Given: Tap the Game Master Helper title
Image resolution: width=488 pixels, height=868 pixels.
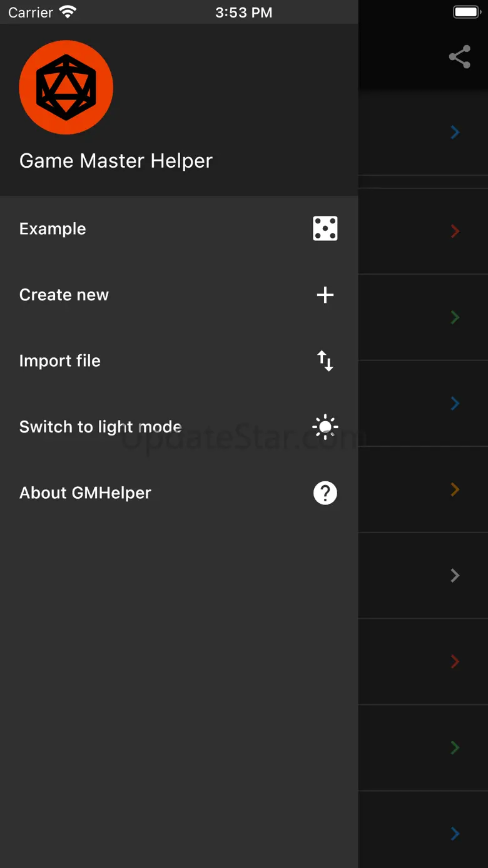Looking at the screenshot, I should (116, 161).
